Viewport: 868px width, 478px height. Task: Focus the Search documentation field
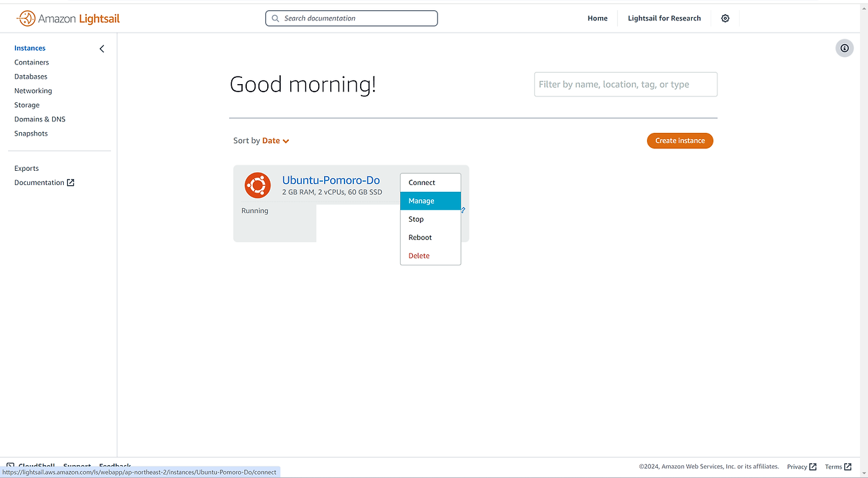pyautogui.click(x=351, y=18)
